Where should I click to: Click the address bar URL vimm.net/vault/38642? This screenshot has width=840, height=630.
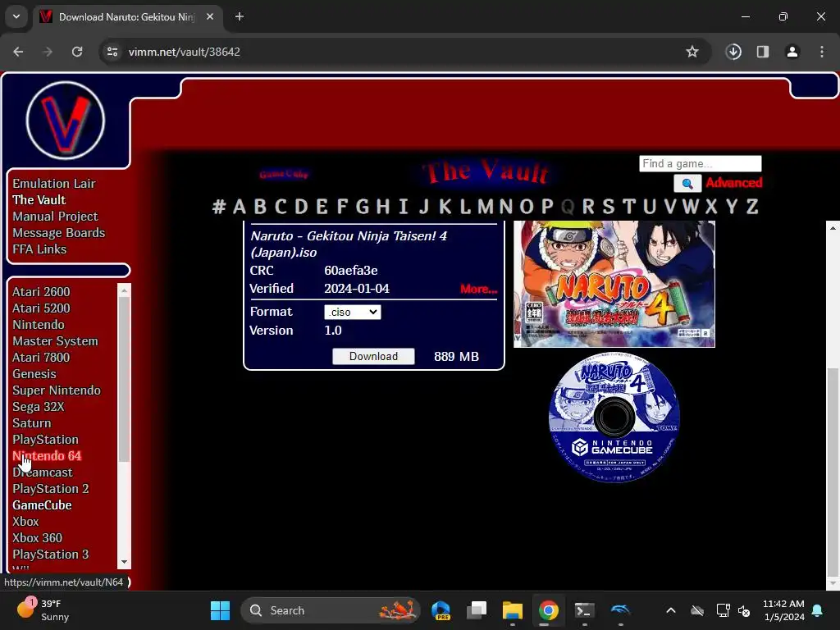[x=184, y=52]
